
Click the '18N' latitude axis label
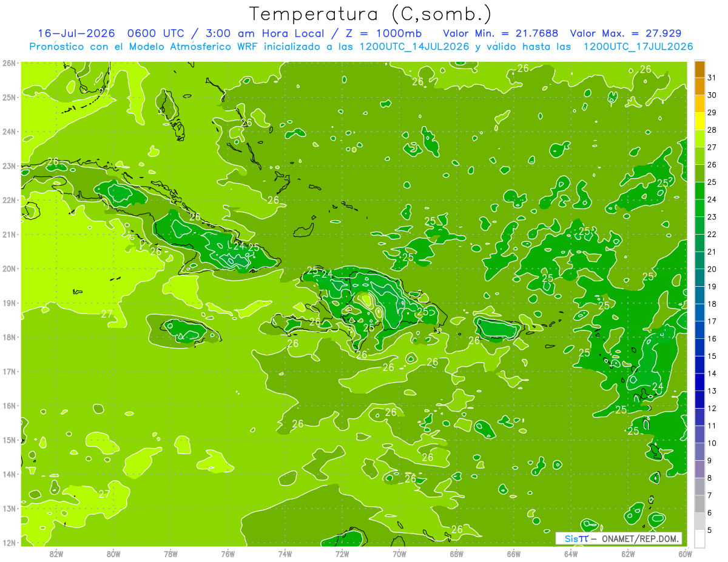(8, 337)
